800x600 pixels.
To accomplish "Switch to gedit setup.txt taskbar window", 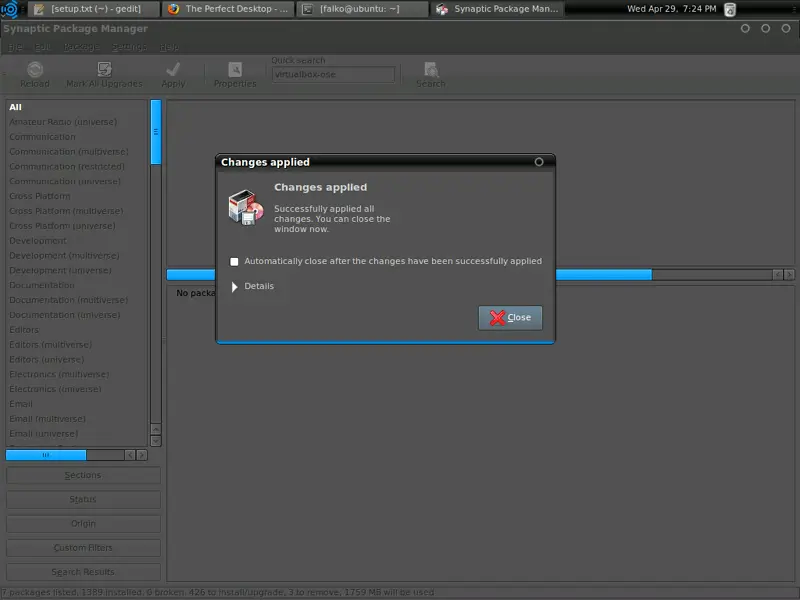I will tap(93, 9).
